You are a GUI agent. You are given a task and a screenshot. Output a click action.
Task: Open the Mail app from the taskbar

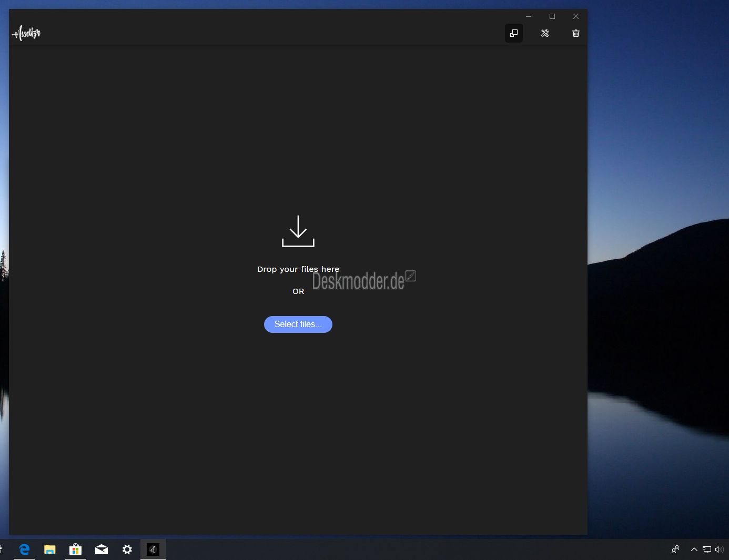pyautogui.click(x=102, y=549)
